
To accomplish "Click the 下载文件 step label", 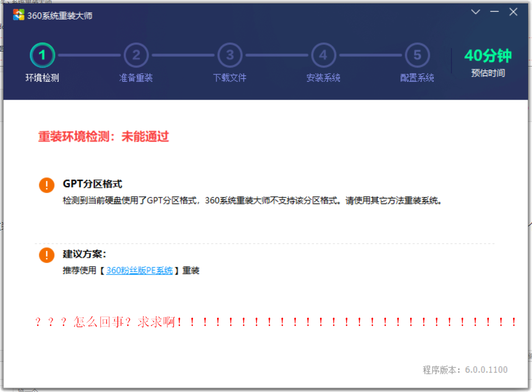I will 230,78.
